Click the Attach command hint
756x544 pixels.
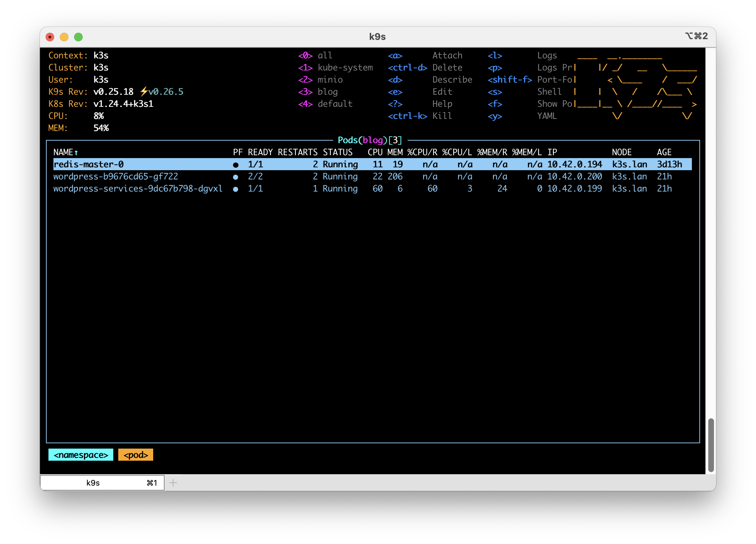coord(447,55)
